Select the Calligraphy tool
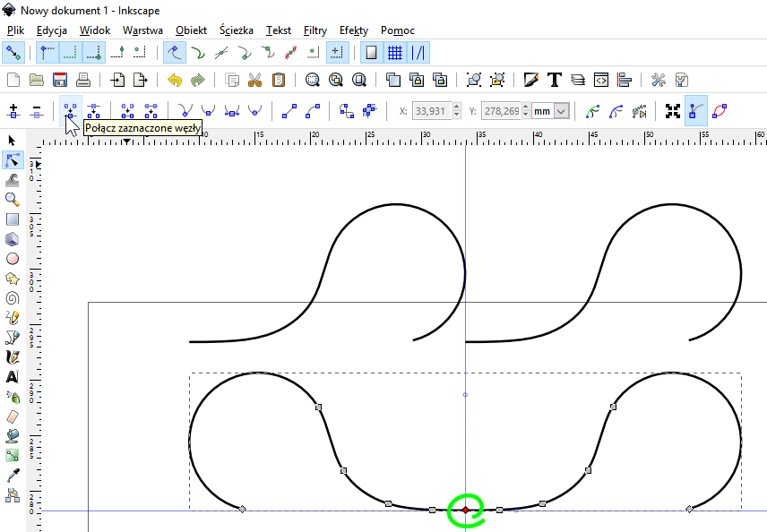Screen dimensions: 767x532 pyautogui.click(x=13, y=357)
